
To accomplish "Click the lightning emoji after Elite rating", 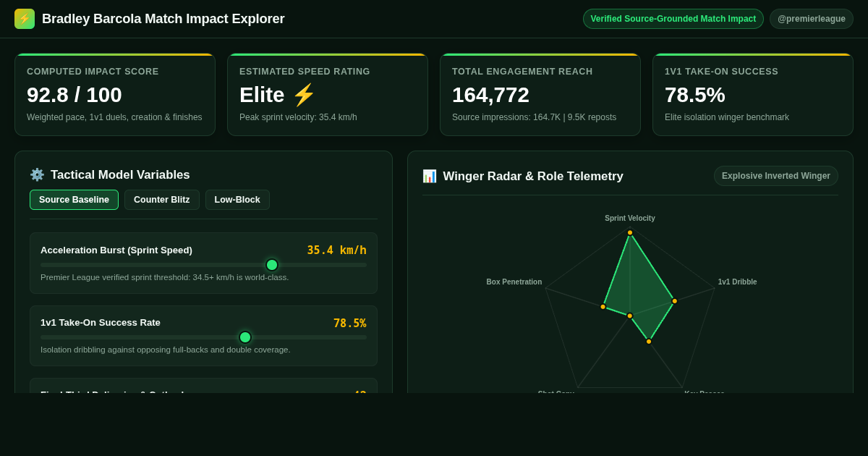I will 304,95.
